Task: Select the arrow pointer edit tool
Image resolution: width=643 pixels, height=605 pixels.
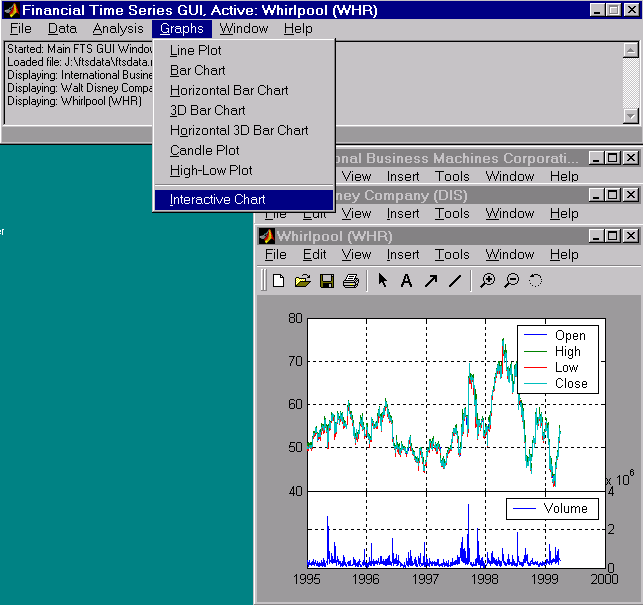Action: click(383, 281)
